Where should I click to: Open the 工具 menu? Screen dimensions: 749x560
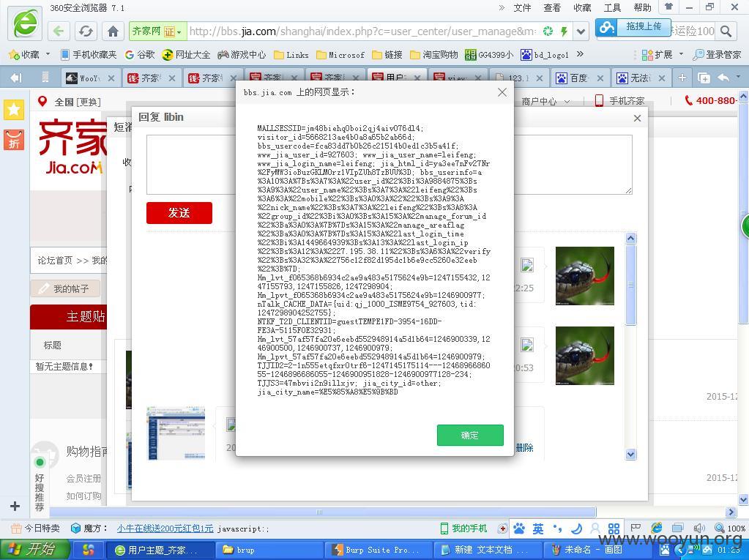(612, 7)
